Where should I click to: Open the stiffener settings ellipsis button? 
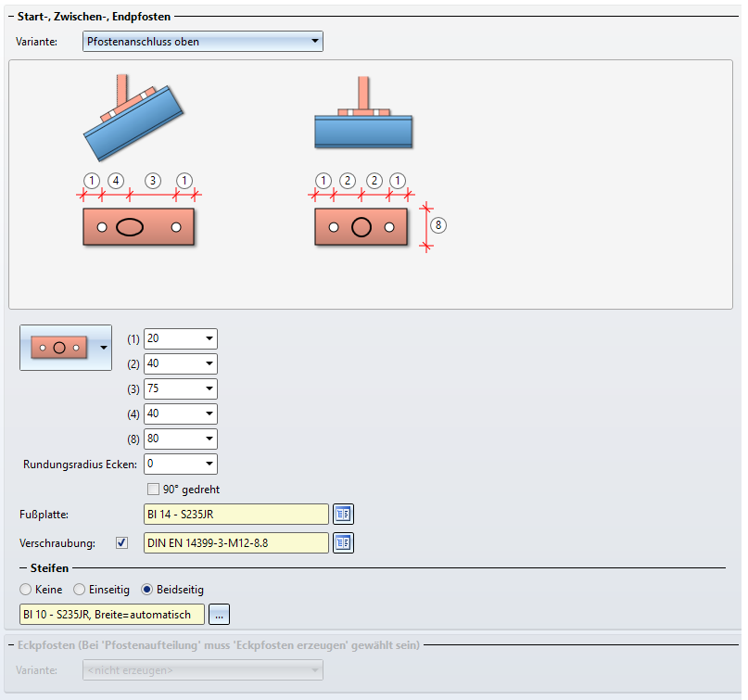click(219, 614)
